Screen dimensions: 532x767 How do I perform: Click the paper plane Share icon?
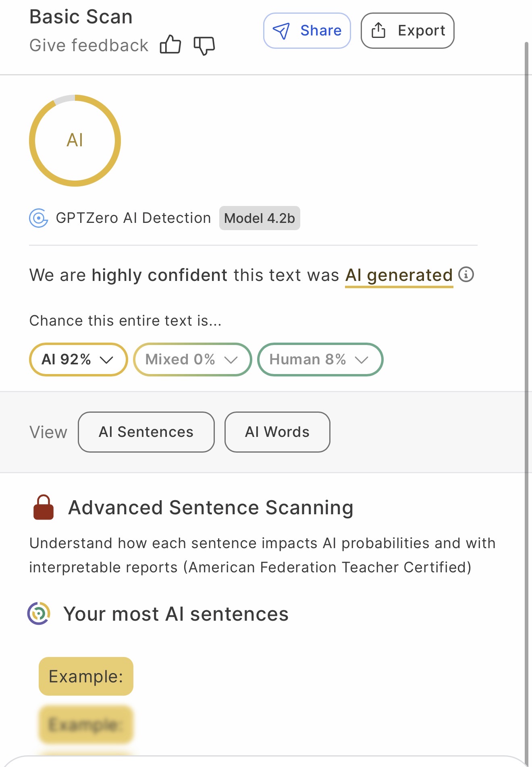[x=281, y=31]
